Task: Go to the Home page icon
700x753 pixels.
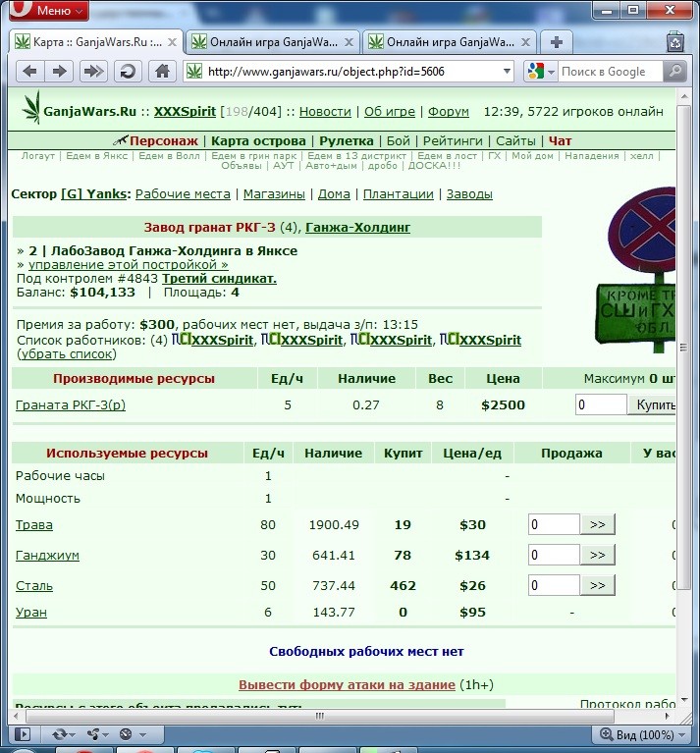Action: [162, 72]
